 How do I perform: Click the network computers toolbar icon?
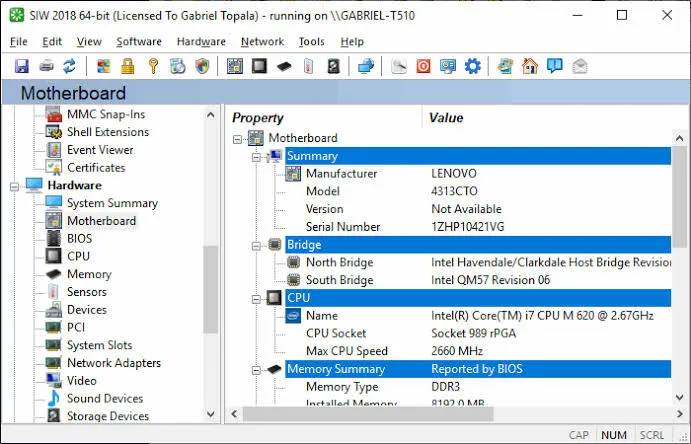366,67
